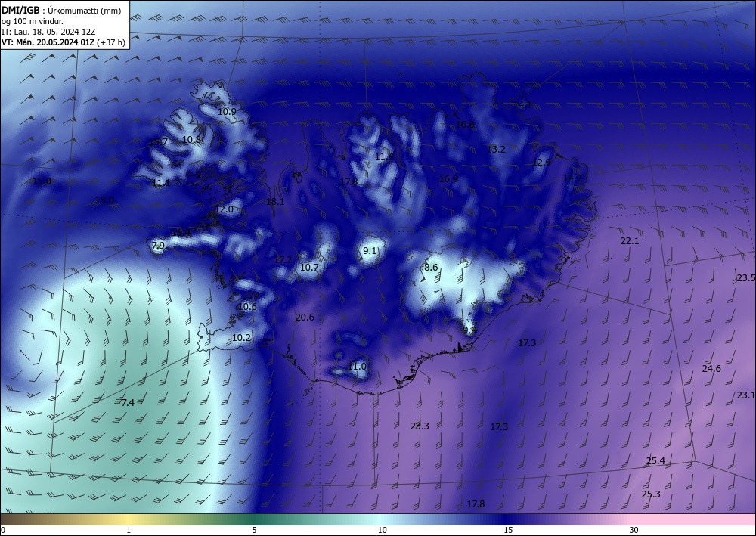
Task: Click the map value 7.4
Action: [x=128, y=402]
